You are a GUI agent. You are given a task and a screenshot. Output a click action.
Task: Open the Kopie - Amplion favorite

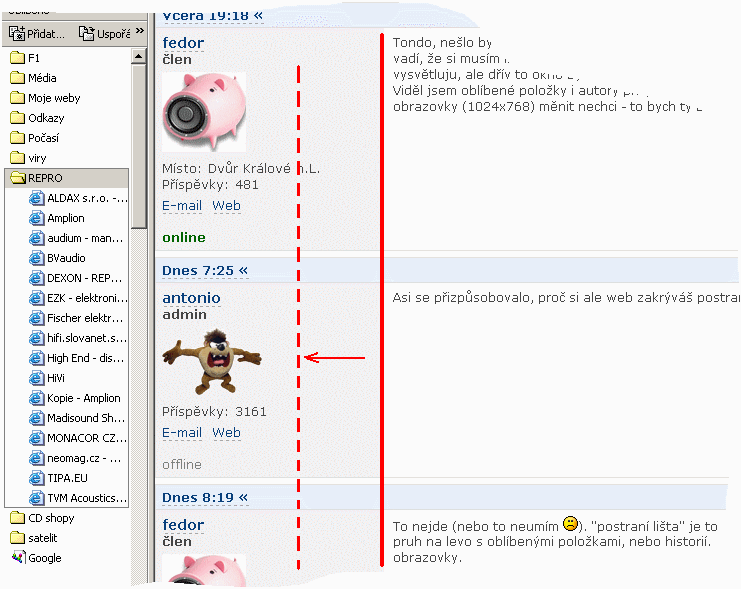coord(75,398)
